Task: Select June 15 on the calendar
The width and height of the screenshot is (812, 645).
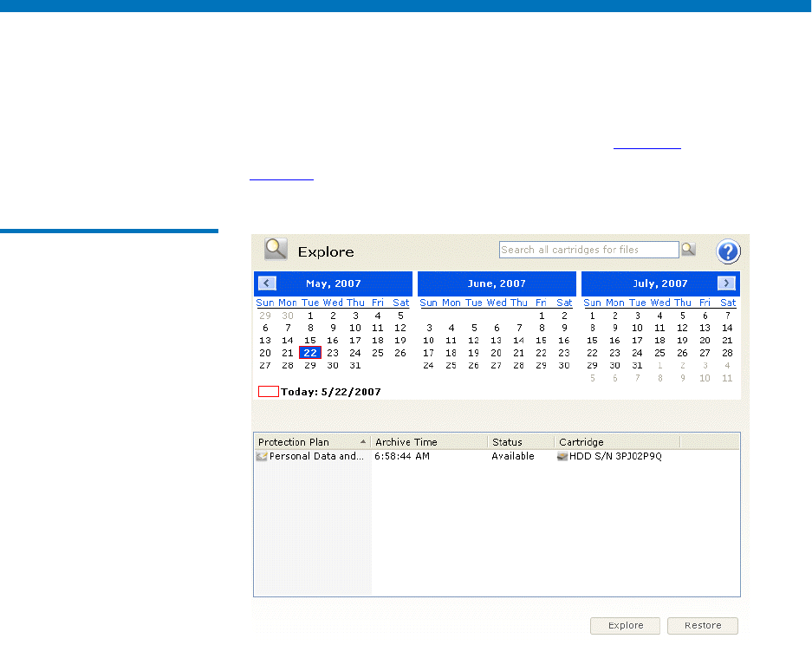Action: (541, 341)
